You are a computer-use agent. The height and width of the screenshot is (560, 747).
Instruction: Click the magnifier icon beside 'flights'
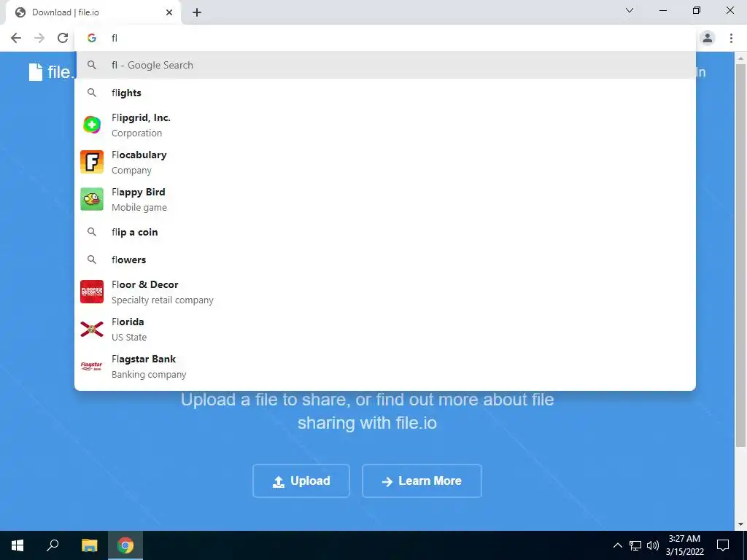pos(92,93)
